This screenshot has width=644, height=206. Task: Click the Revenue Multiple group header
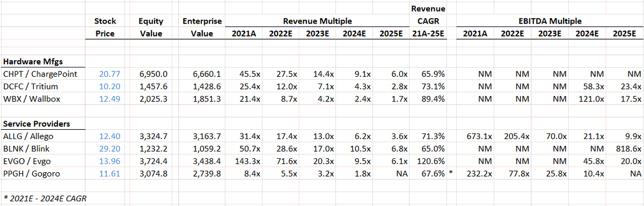pos(317,21)
